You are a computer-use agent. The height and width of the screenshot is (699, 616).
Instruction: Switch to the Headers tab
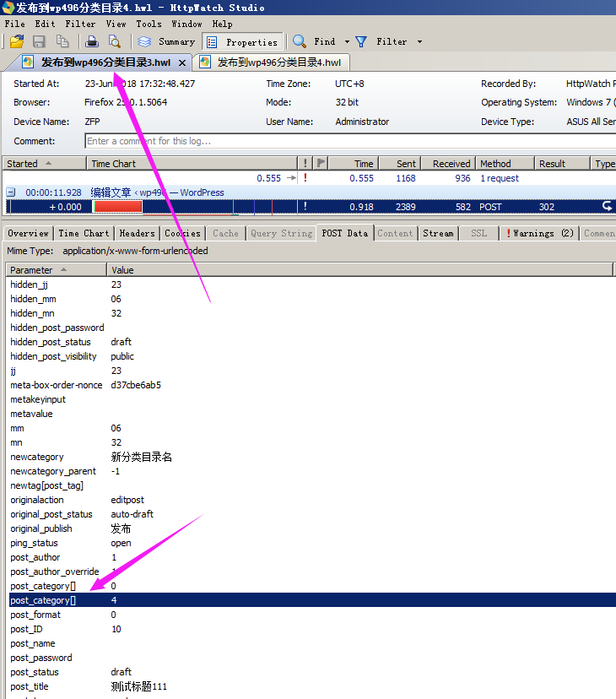click(x=137, y=233)
